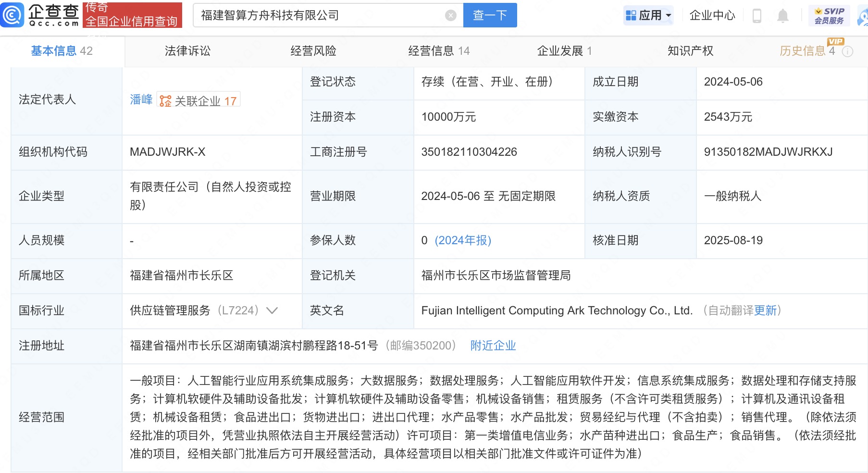Open notifications bell icon
868x473 pixels.
[783, 16]
